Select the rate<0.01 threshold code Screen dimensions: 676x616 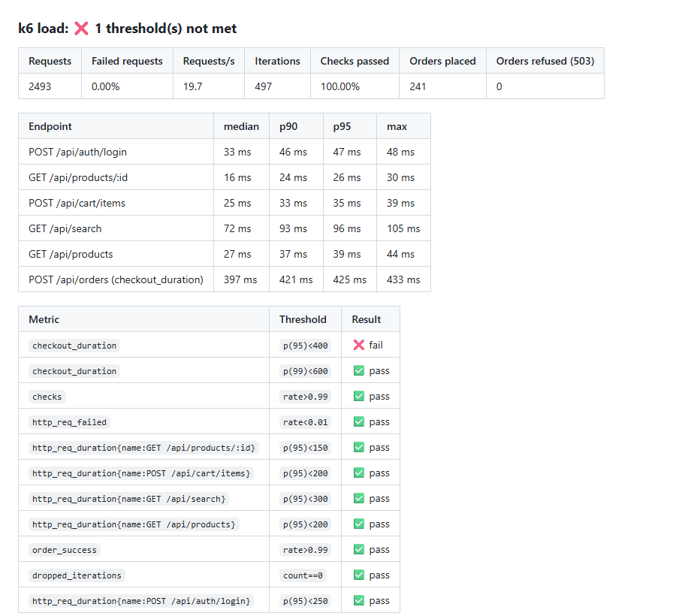point(305,422)
